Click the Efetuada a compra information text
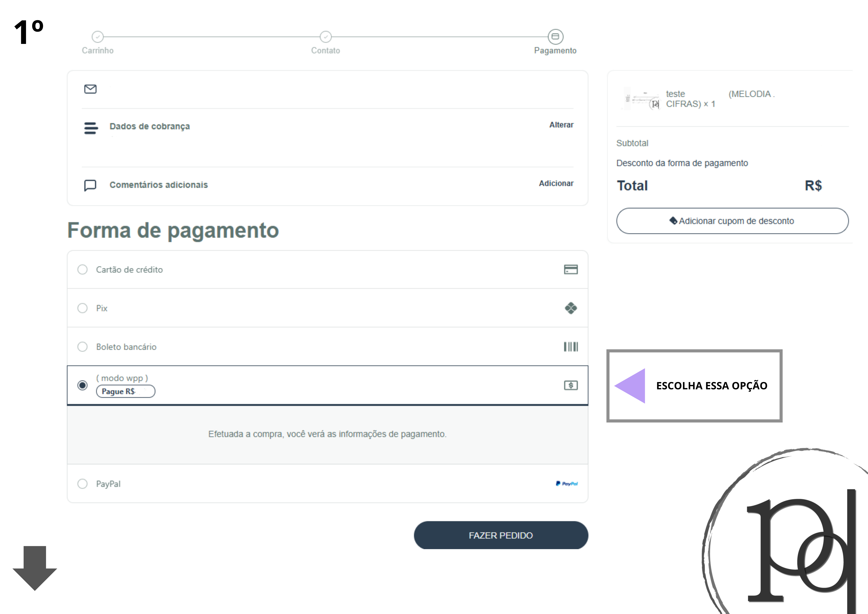 (x=327, y=434)
